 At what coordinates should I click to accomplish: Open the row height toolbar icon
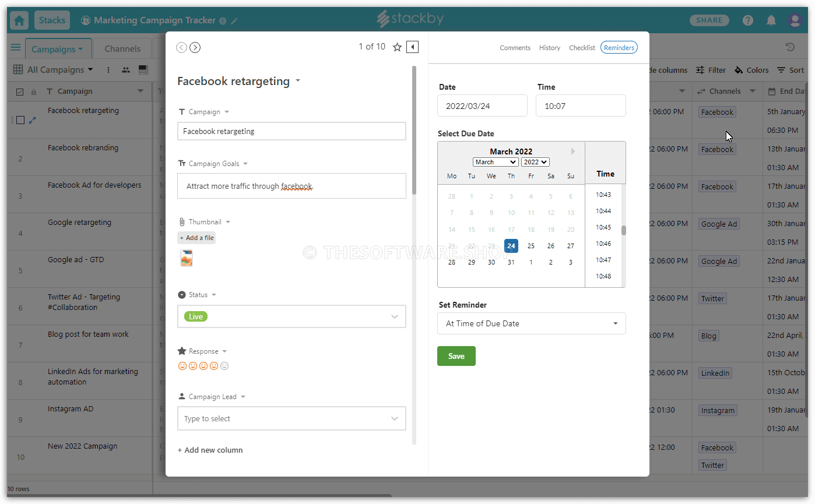(142, 70)
